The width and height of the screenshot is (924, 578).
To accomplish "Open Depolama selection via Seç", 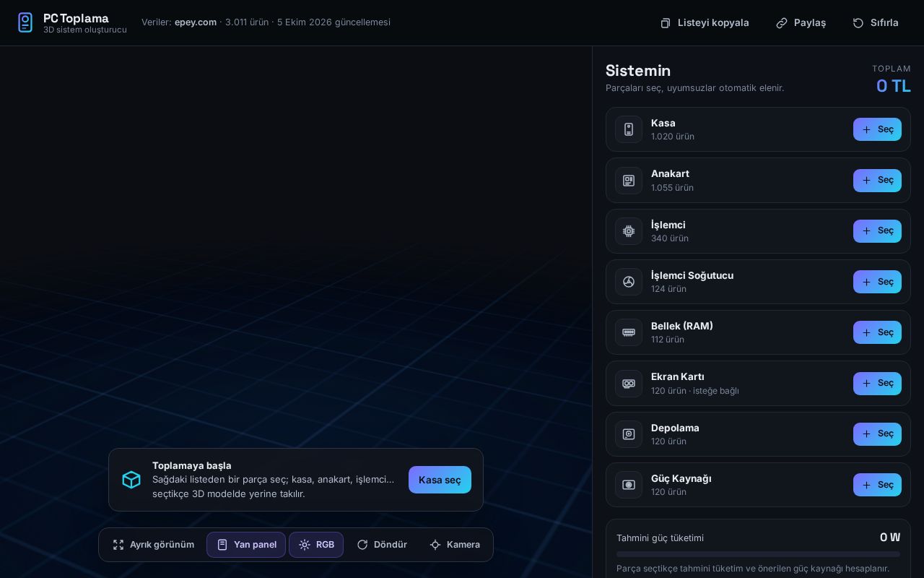I will (x=877, y=434).
